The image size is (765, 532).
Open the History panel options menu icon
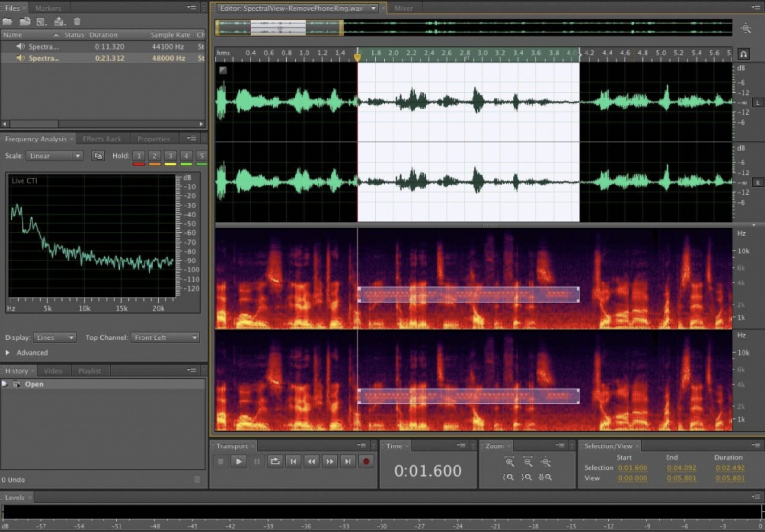tap(192, 370)
